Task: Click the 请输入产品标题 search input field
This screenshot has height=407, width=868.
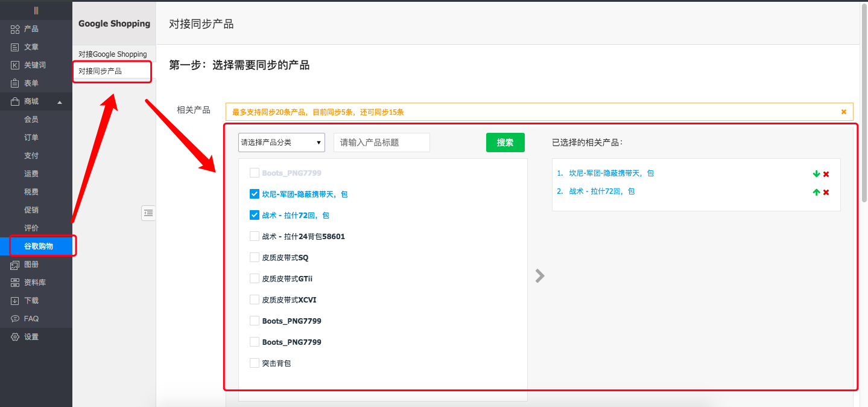Action: click(x=381, y=142)
